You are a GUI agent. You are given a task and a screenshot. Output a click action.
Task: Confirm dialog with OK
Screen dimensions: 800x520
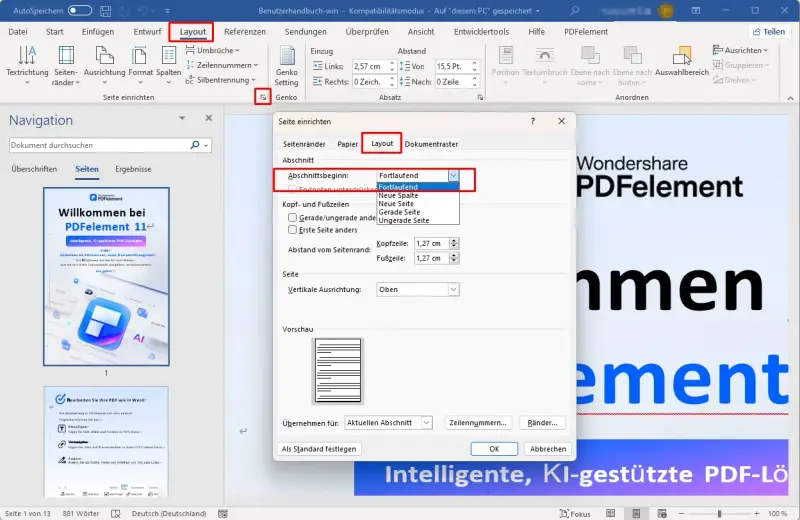point(494,449)
